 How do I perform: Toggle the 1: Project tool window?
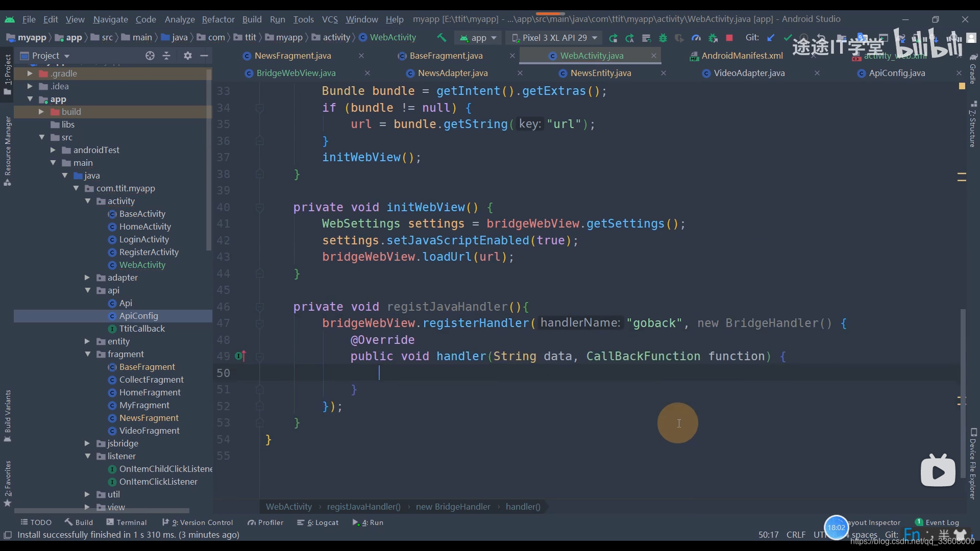pos(7,74)
